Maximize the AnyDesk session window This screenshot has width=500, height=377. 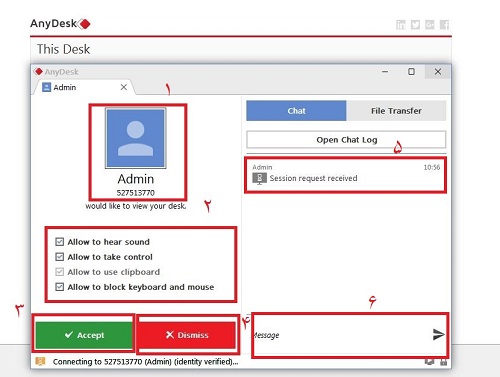pyautogui.click(x=411, y=71)
